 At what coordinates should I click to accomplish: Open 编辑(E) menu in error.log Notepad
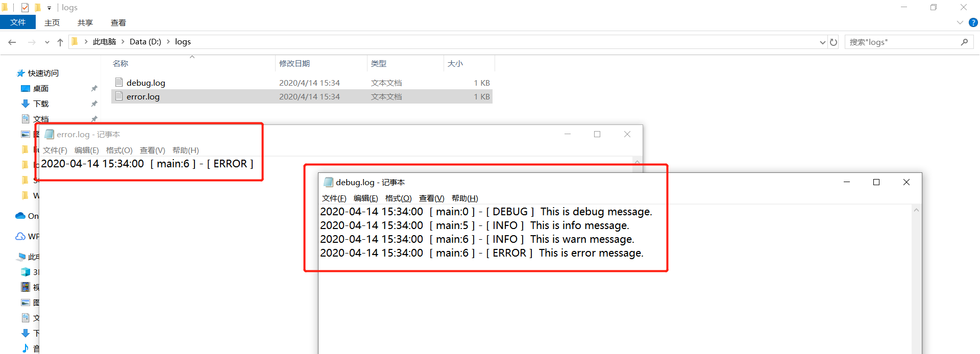click(x=87, y=150)
